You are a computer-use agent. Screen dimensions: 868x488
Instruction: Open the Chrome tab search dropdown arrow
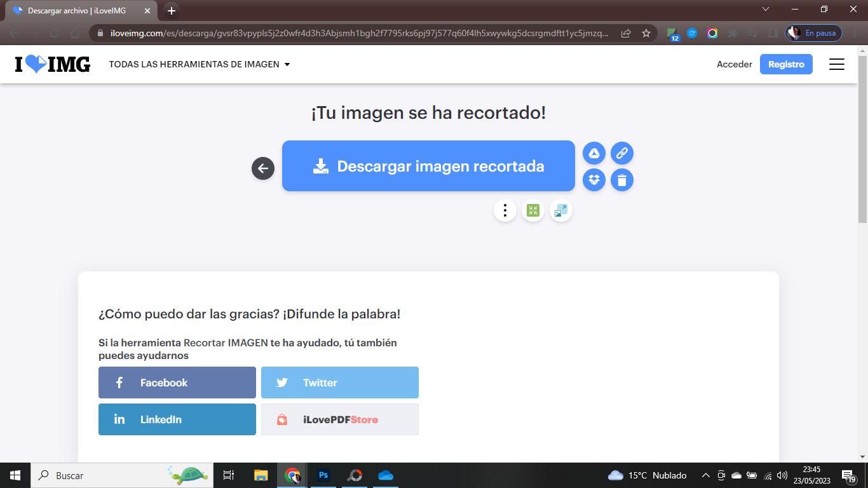tap(766, 10)
